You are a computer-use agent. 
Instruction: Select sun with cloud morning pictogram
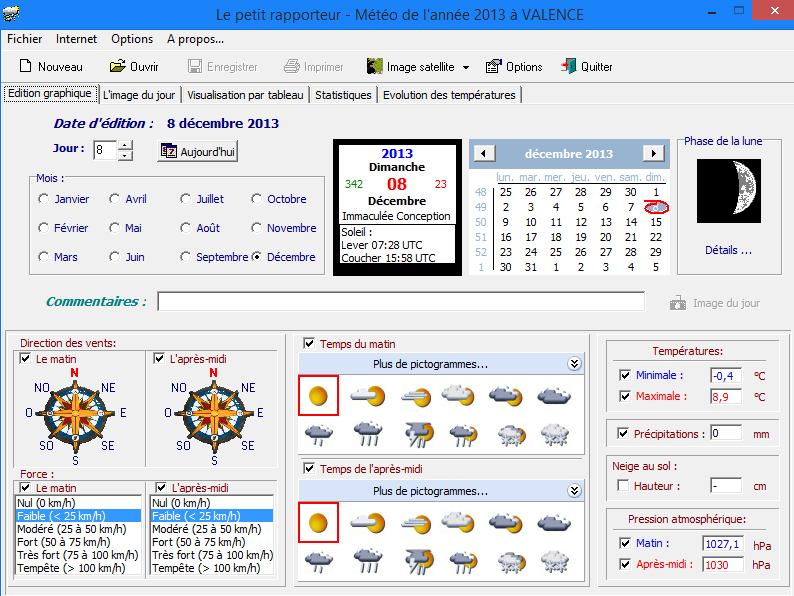(368, 395)
